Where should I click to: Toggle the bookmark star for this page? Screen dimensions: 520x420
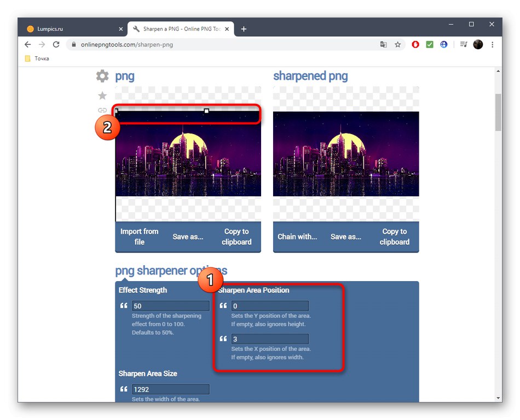(397, 44)
